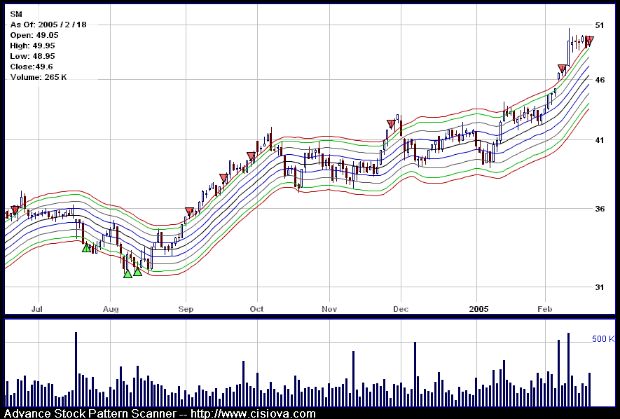
Task: Click the 46 price axis label
Action: (x=599, y=80)
